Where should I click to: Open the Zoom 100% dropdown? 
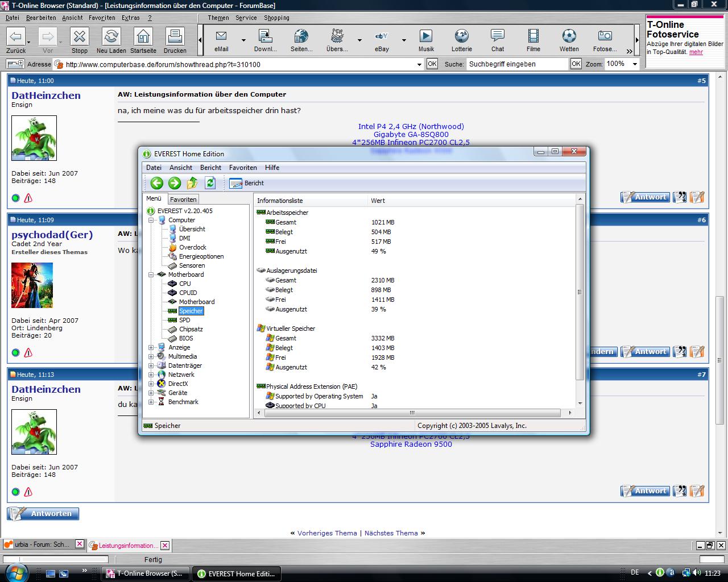coord(635,64)
